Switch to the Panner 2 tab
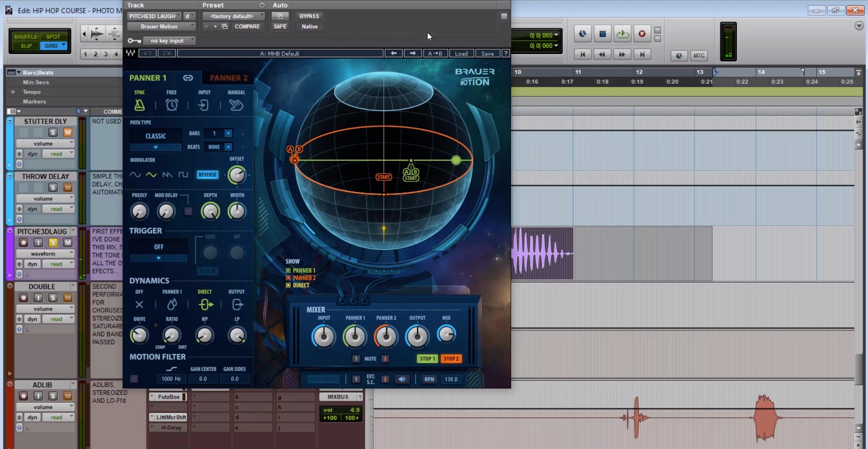Viewport: 868px width, 449px height. [x=228, y=78]
